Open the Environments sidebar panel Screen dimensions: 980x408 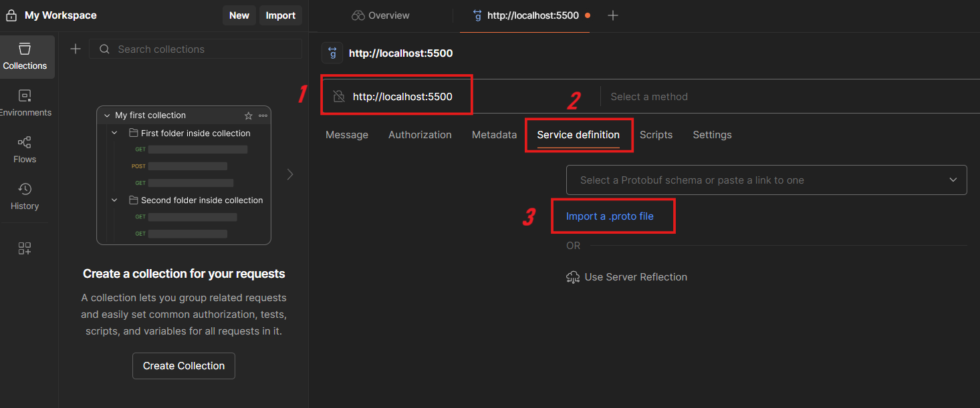(25, 104)
